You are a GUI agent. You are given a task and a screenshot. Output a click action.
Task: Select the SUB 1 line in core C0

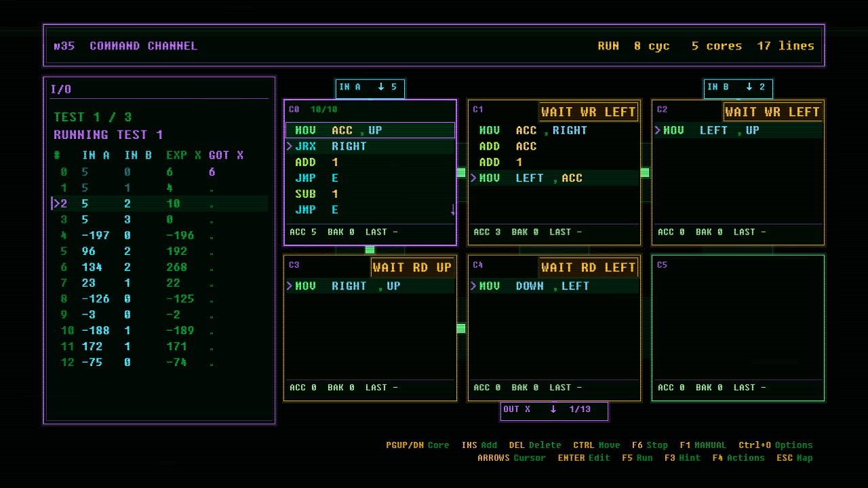pos(370,195)
